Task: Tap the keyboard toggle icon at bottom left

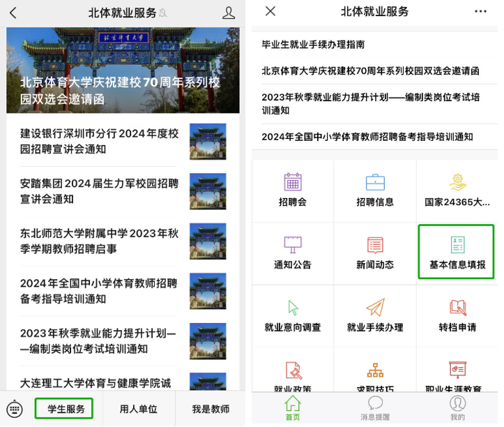Action: click(15, 409)
